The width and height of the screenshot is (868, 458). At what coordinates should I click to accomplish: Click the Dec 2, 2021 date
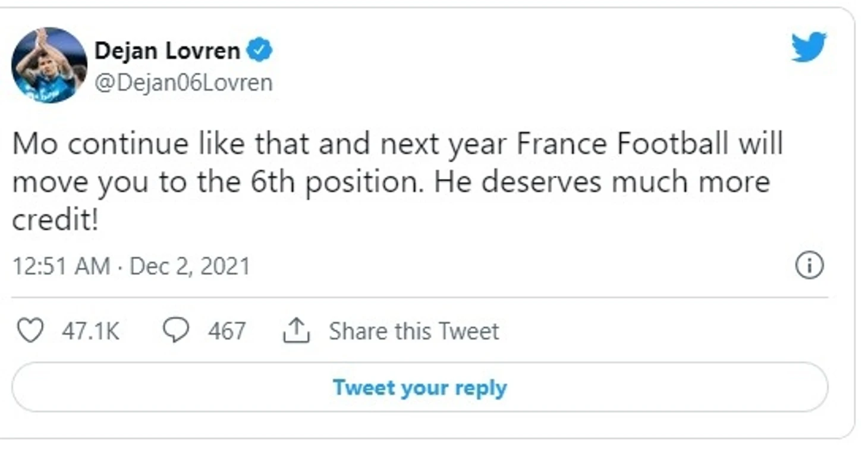coord(190,266)
